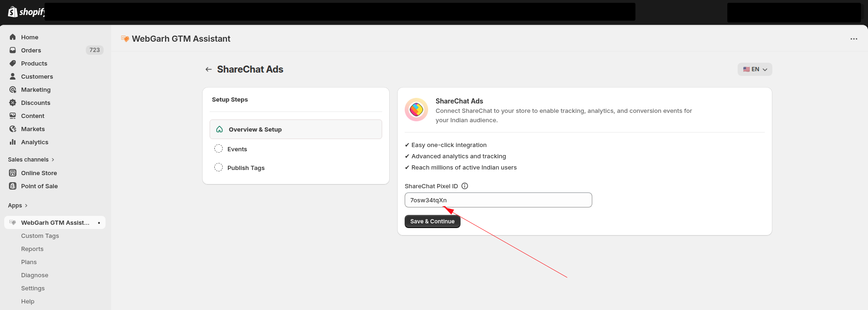The height and width of the screenshot is (310, 868).
Task: Go to Customers page
Action: [x=37, y=76]
